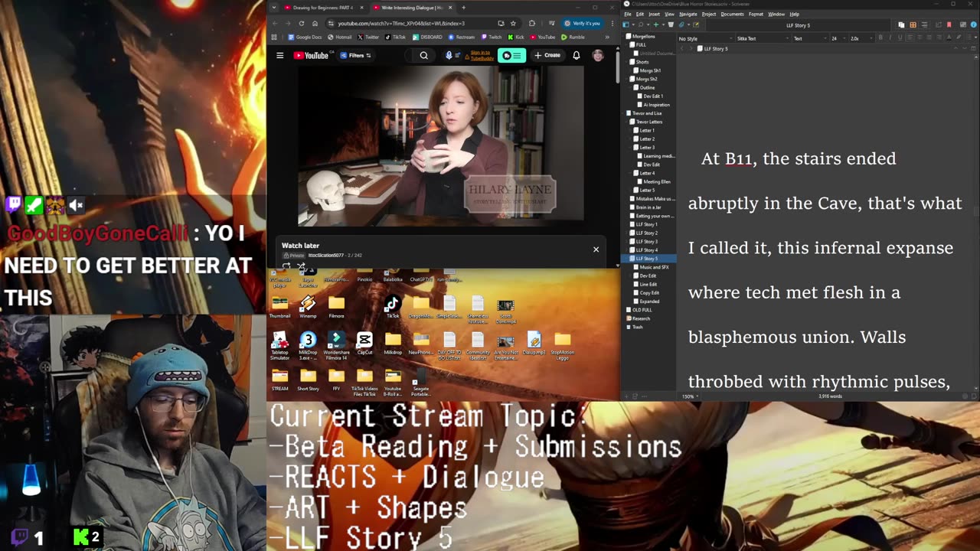The width and height of the screenshot is (980, 551).
Task: Click the YouTube Filters button
Action: click(356, 55)
